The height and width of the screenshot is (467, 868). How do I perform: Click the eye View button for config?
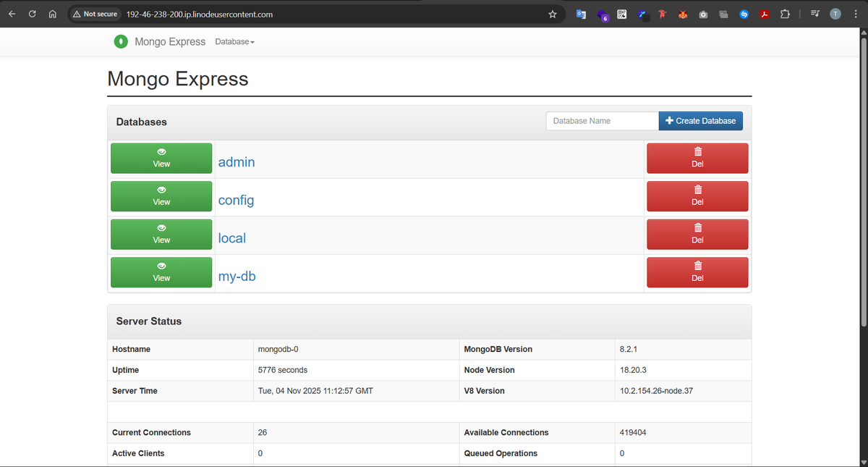coord(161,196)
